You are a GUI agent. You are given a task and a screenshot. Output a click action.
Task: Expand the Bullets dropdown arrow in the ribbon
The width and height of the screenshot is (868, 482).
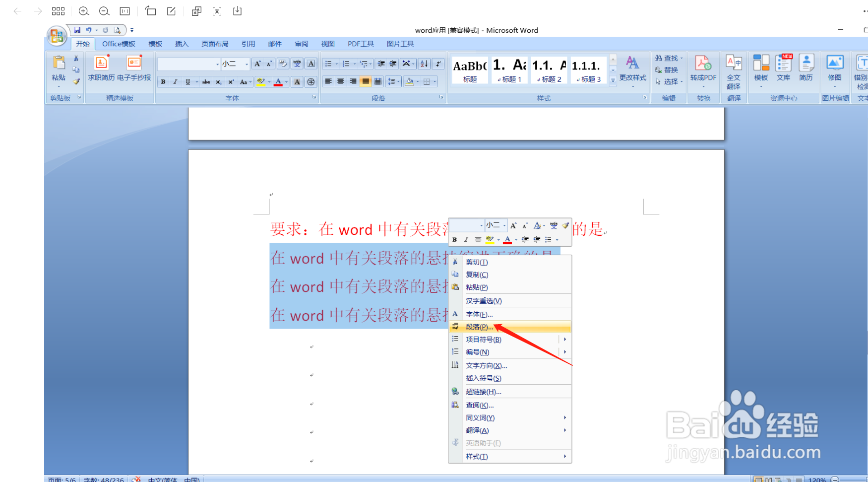337,64
